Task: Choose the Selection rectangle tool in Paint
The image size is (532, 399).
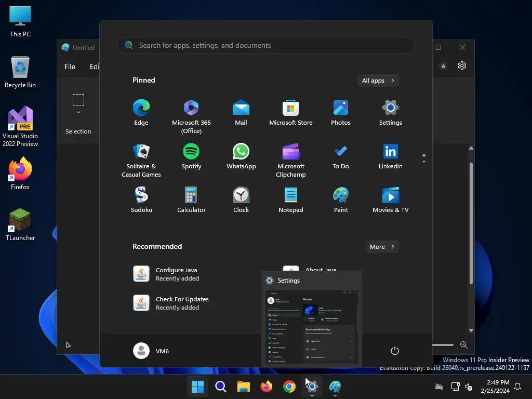Action: tap(78, 100)
